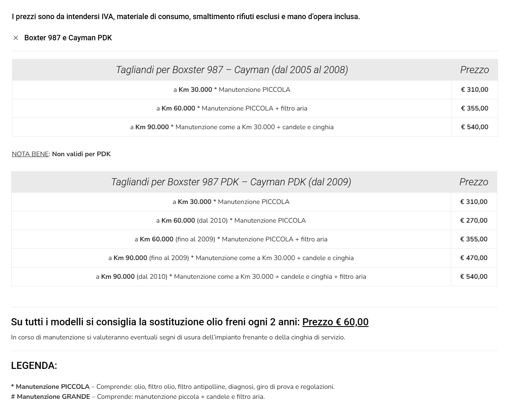Click the Tagliandi Boxster 987 PDK table header
This screenshot has height=420, width=506.
(231, 182)
